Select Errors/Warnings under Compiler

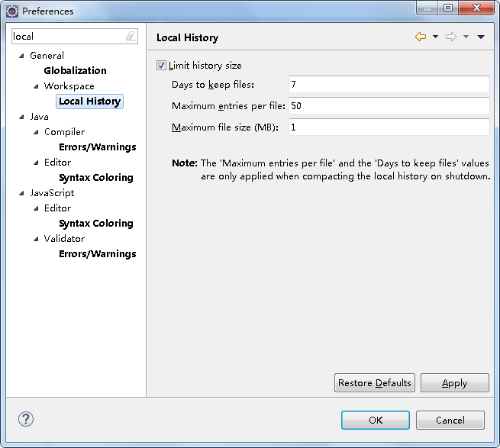(x=98, y=147)
